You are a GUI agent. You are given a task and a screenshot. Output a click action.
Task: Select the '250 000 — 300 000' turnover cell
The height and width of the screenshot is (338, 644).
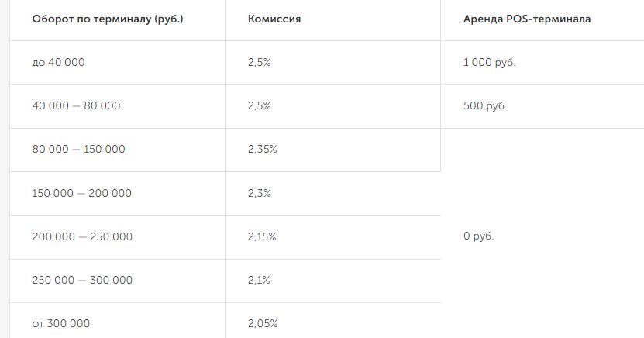(82, 280)
